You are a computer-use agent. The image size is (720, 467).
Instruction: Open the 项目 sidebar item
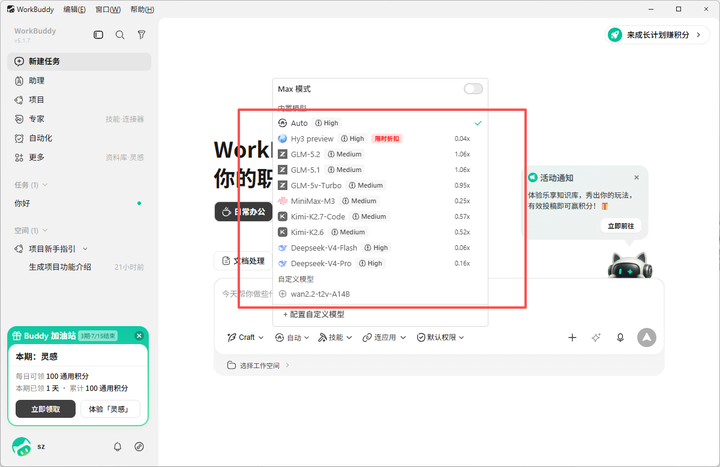click(79, 100)
